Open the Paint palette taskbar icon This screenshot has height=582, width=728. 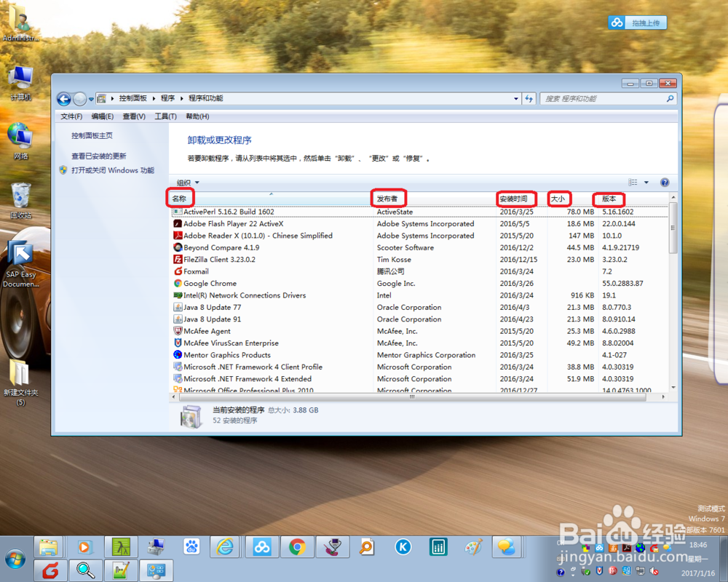tap(473, 548)
